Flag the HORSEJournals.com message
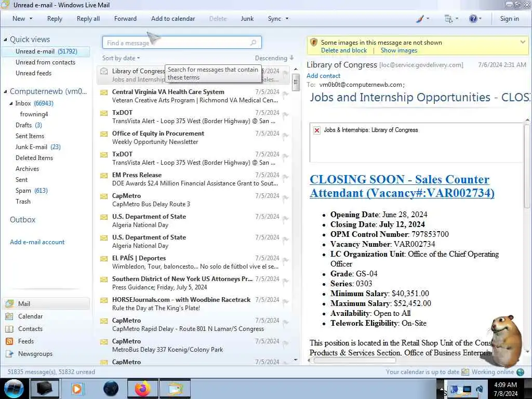Viewport: 532px width, 399px height. pos(285,302)
